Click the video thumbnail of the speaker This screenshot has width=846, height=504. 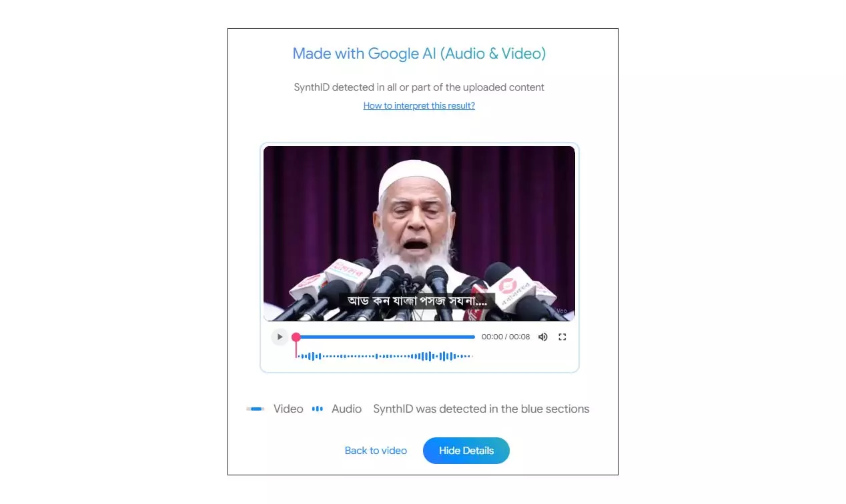click(x=419, y=233)
